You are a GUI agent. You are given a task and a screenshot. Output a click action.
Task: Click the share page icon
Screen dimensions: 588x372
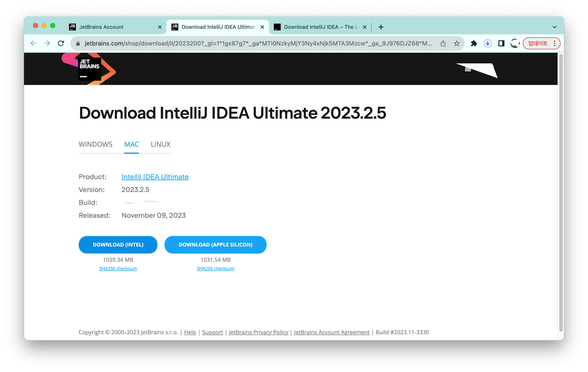pos(443,44)
